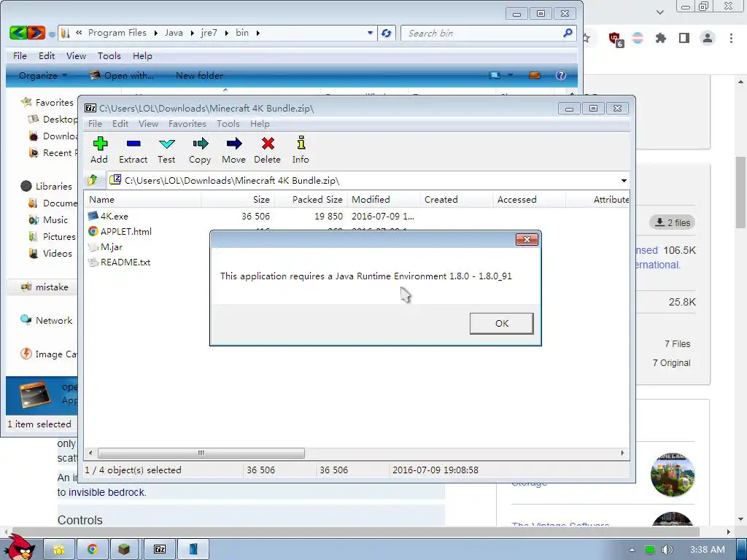Select mistake in Explorer navigation pane
The width and height of the screenshot is (747, 560).
tap(44, 287)
